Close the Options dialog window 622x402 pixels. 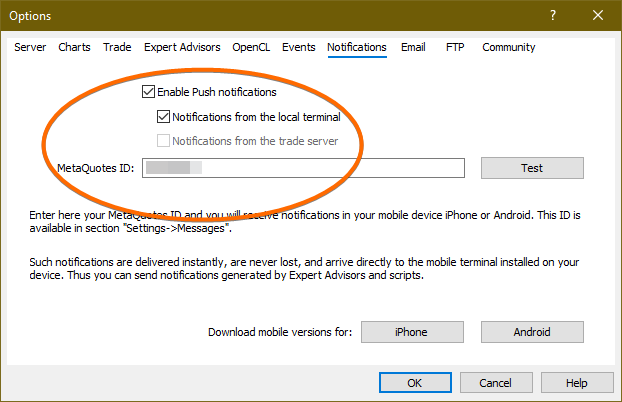(598, 16)
